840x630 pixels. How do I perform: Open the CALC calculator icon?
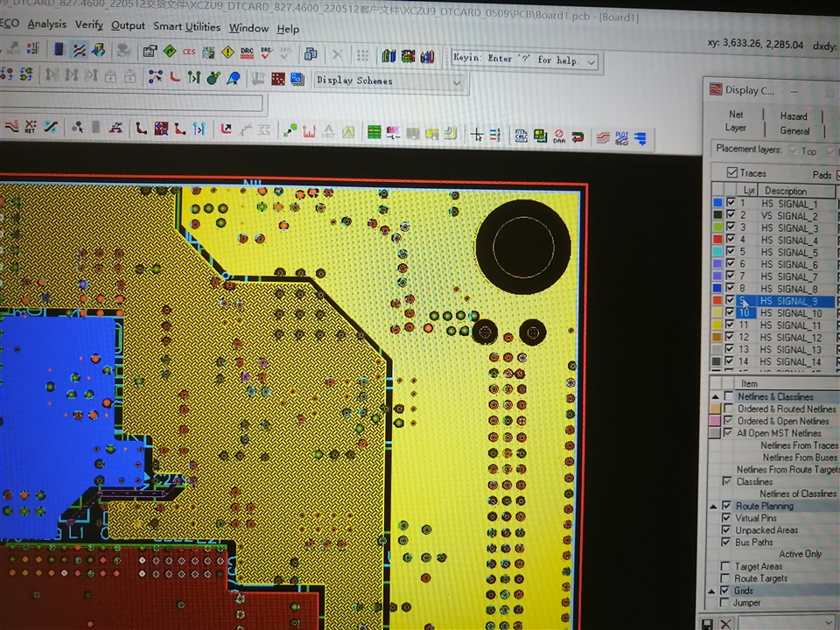[521, 136]
